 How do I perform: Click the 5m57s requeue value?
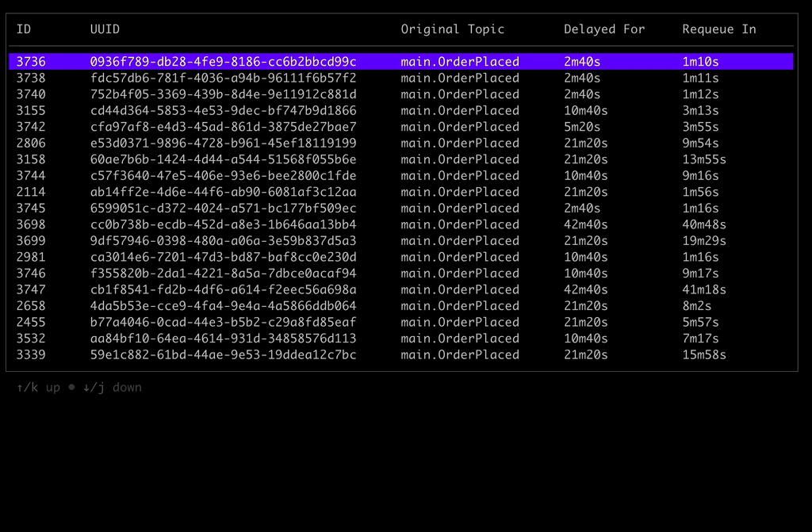pyautogui.click(x=701, y=322)
